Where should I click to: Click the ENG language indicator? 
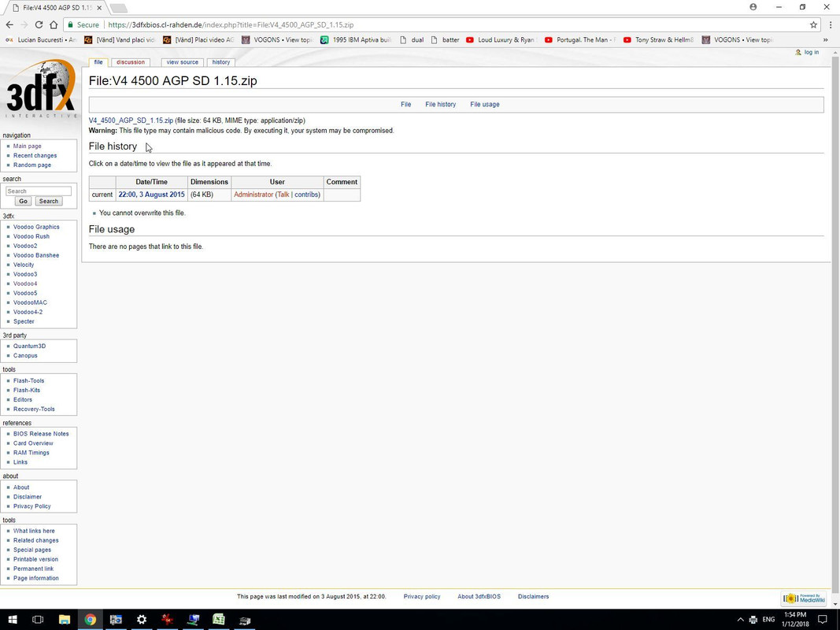coord(768,620)
